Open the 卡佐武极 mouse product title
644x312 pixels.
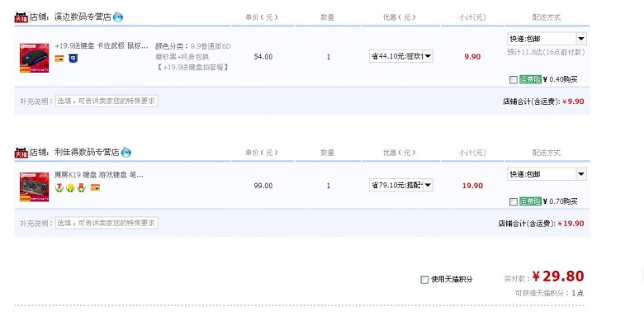pyautogui.click(x=102, y=46)
